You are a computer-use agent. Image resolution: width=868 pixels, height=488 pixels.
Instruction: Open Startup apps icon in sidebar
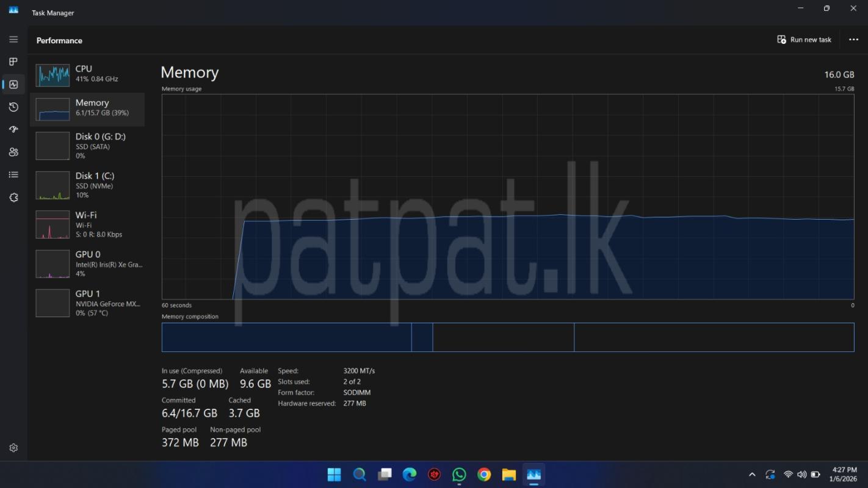[x=13, y=130]
